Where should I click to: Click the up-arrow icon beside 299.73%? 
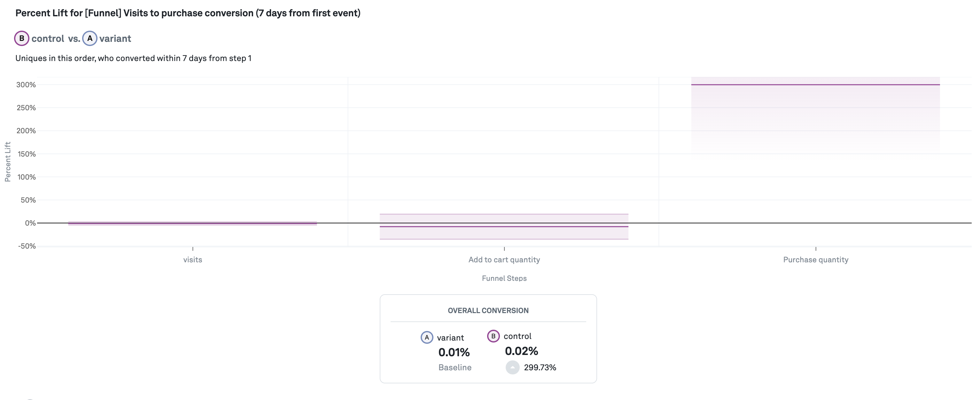(x=512, y=367)
